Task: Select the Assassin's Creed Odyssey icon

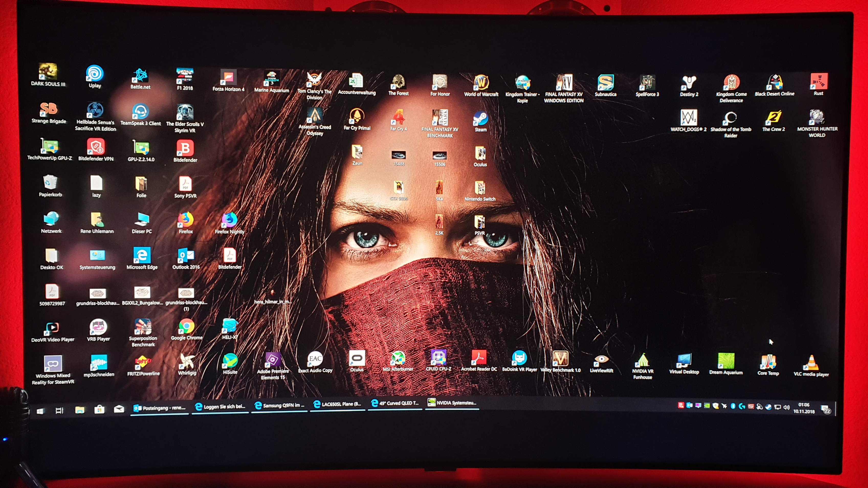Action: coord(315,121)
